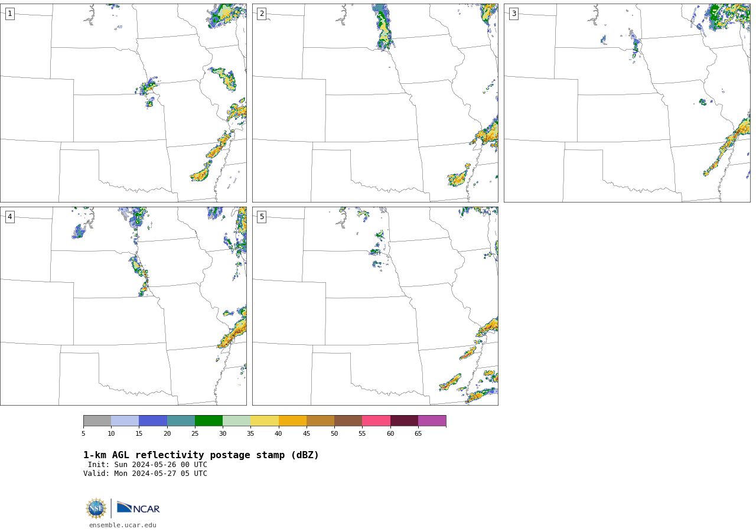
Task: Click the ensemble.ucar.edu text
Action: point(123,525)
